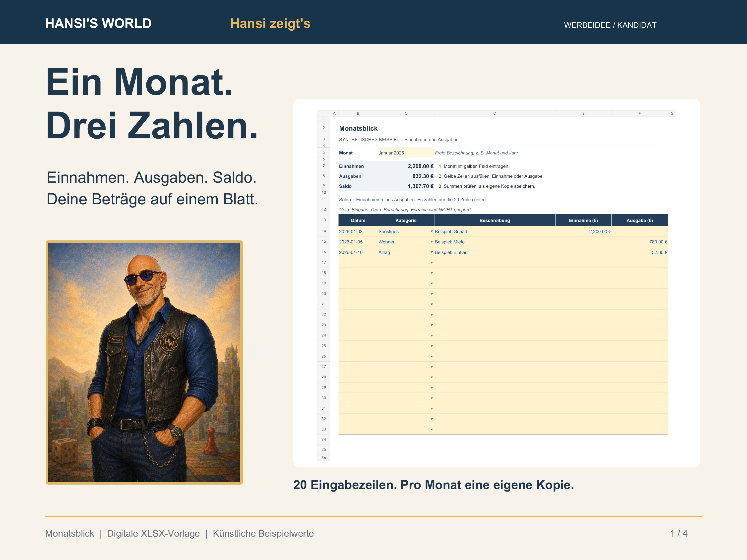
Task: Select row 13 header number
Action: 323,220
